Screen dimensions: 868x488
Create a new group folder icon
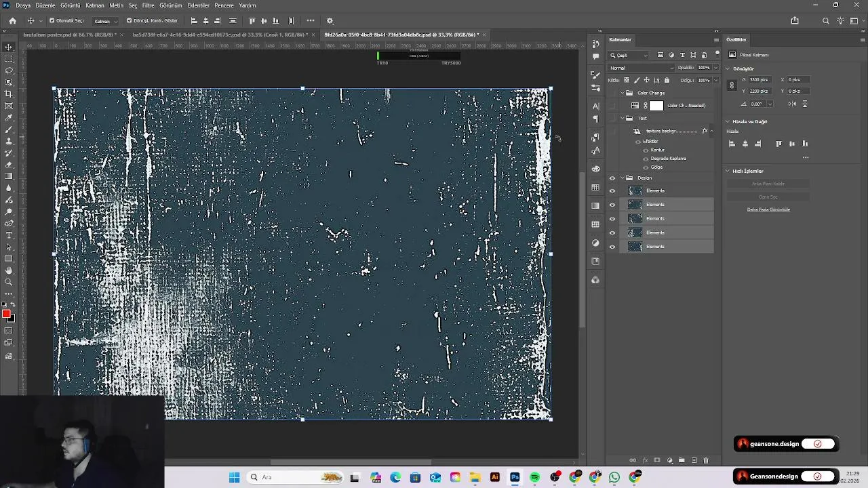tap(682, 460)
